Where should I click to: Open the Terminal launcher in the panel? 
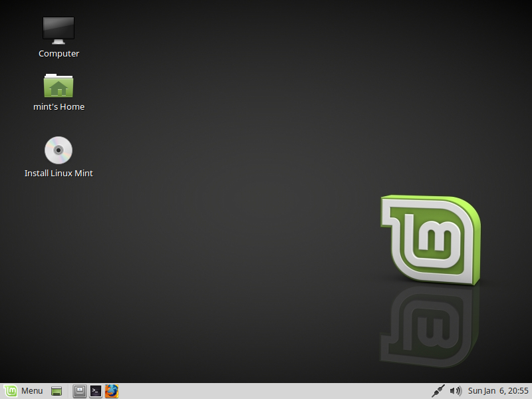click(x=96, y=391)
